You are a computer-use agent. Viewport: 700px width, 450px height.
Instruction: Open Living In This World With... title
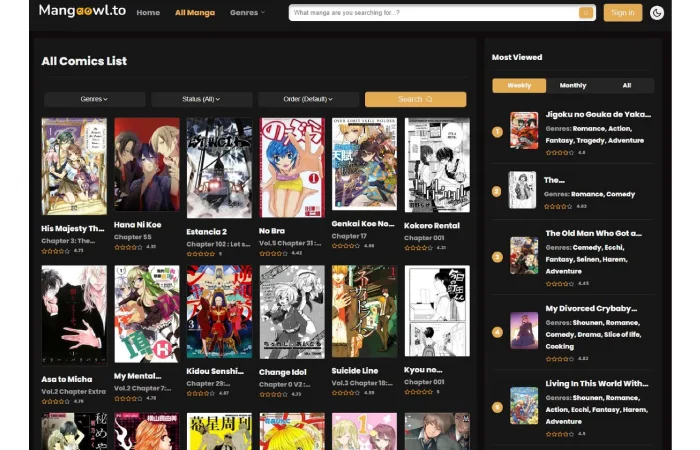pos(597,383)
